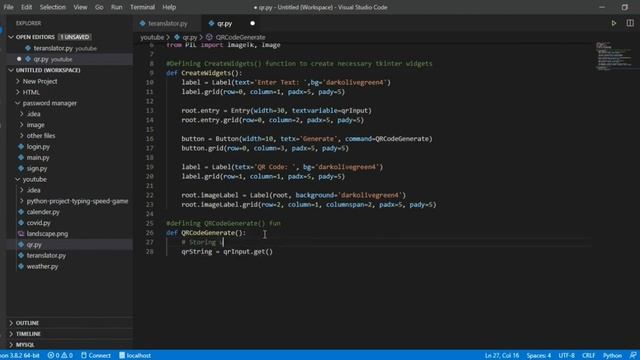The image size is (640, 360).
Task: Open the Selection menu
Action: [52, 7]
